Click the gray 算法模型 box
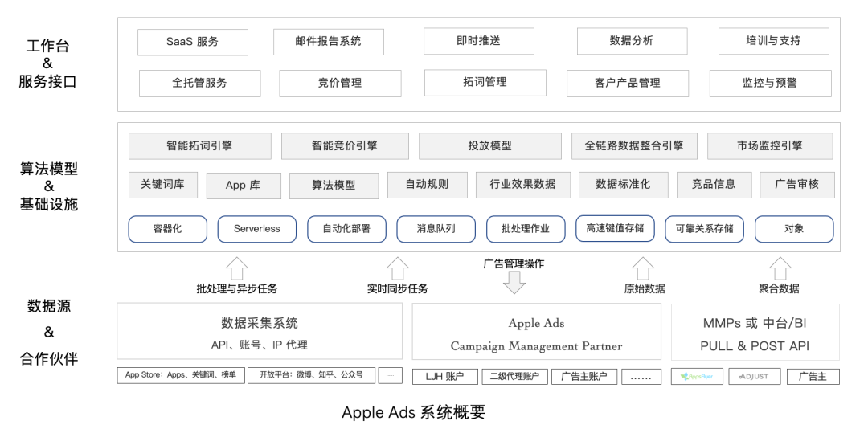The width and height of the screenshot is (868, 433). (334, 186)
